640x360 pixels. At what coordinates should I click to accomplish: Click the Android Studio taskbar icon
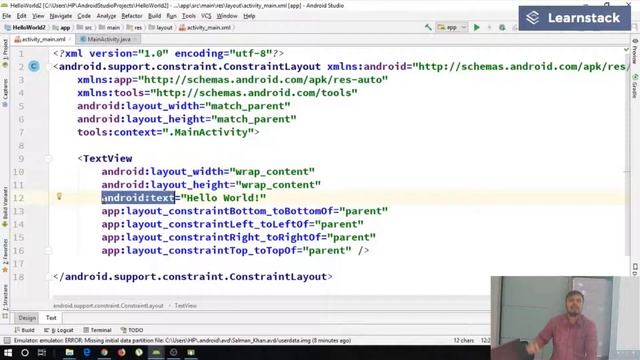pos(156,352)
